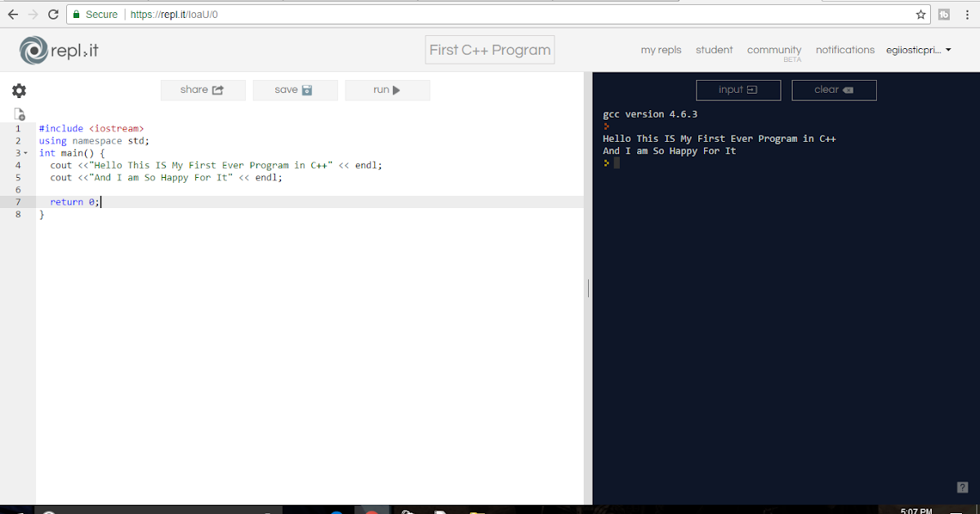This screenshot has height=514, width=980.
Task: Send input via the input button
Action: pos(738,90)
